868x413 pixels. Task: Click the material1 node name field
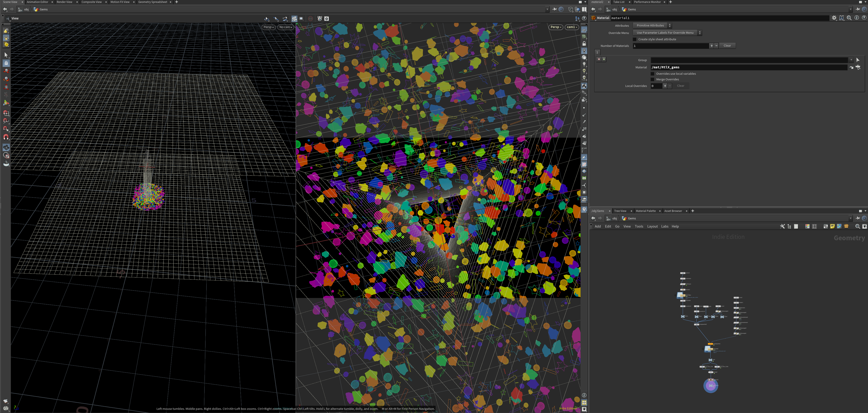point(720,18)
